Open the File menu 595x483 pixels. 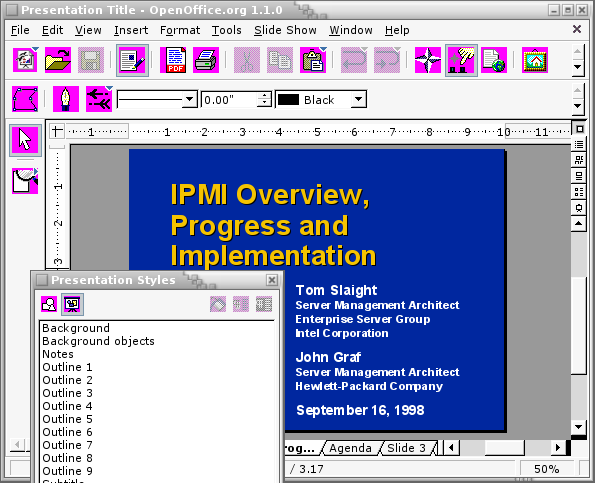[20, 30]
